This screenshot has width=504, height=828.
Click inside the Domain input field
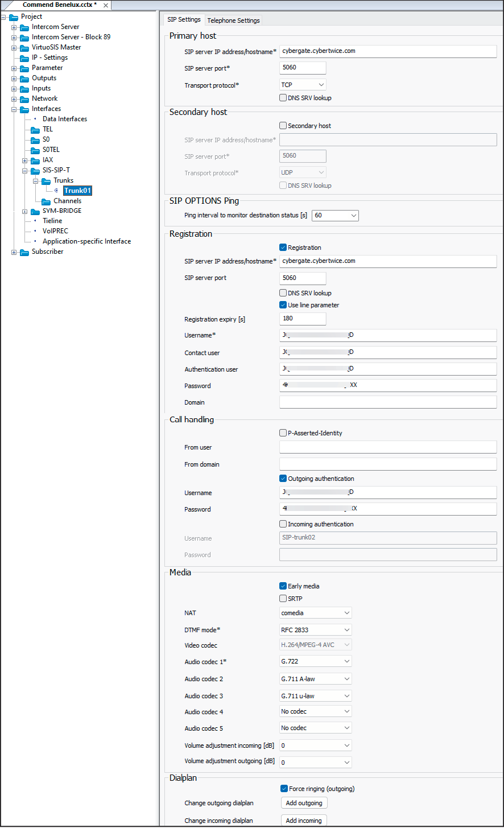click(x=387, y=402)
